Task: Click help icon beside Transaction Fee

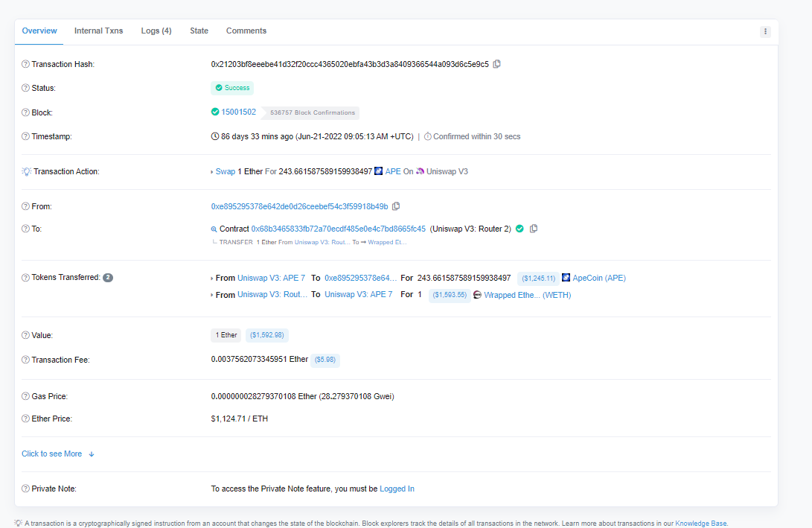Action: pos(25,360)
